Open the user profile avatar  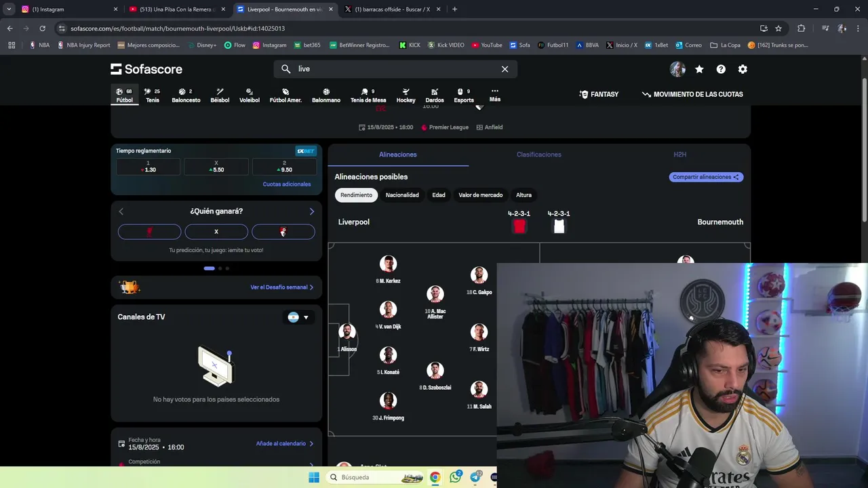click(677, 69)
